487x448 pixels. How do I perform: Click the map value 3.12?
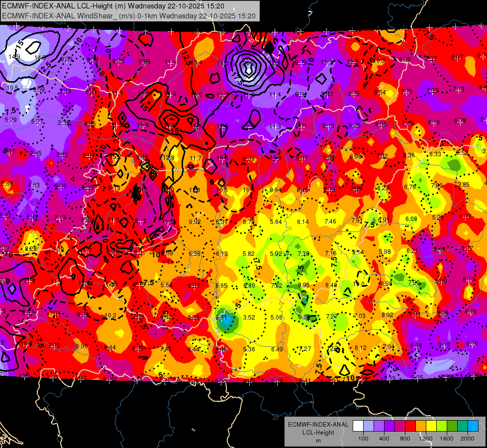[444, 345]
